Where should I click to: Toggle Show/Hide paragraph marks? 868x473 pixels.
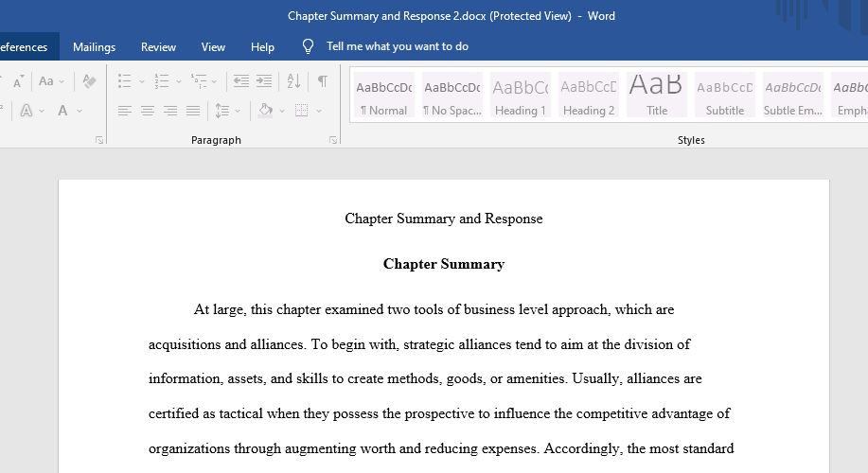pyautogui.click(x=322, y=81)
